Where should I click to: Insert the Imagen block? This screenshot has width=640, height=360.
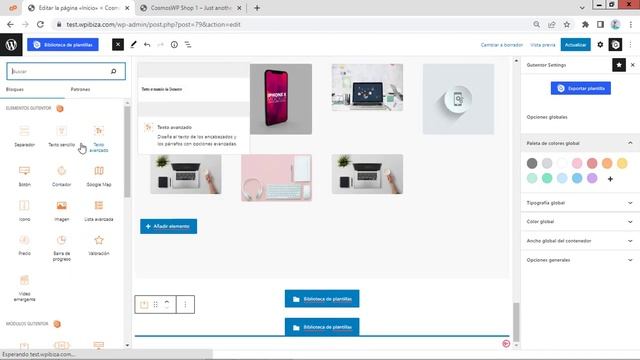tap(61, 210)
